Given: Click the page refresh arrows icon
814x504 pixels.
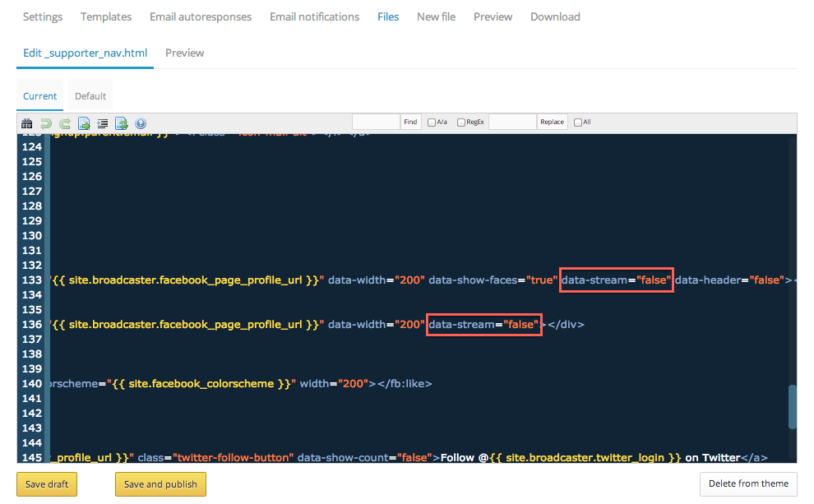Looking at the screenshot, I should [x=122, y=123].
